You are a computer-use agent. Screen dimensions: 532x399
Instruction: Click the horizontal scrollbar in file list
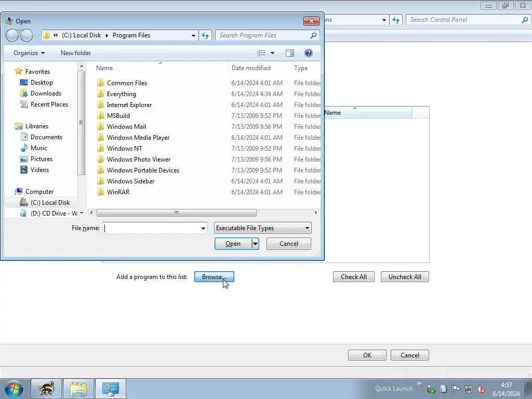click(x=177, y=212)
